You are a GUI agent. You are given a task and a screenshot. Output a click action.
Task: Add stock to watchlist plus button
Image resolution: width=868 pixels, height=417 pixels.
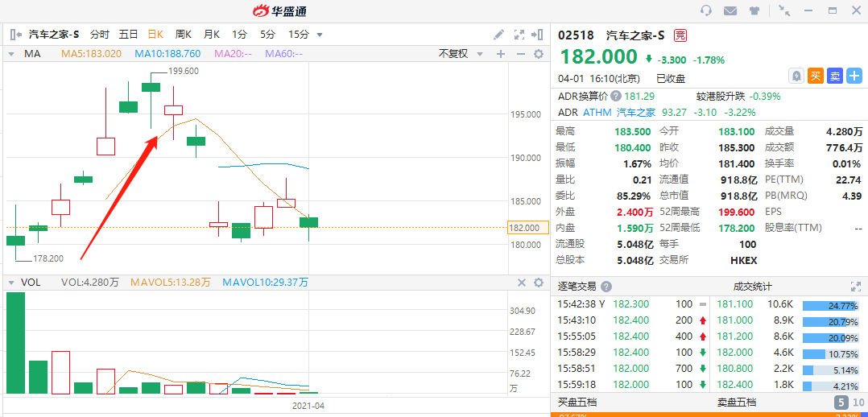pyautogui.click(x=854, y=76)
